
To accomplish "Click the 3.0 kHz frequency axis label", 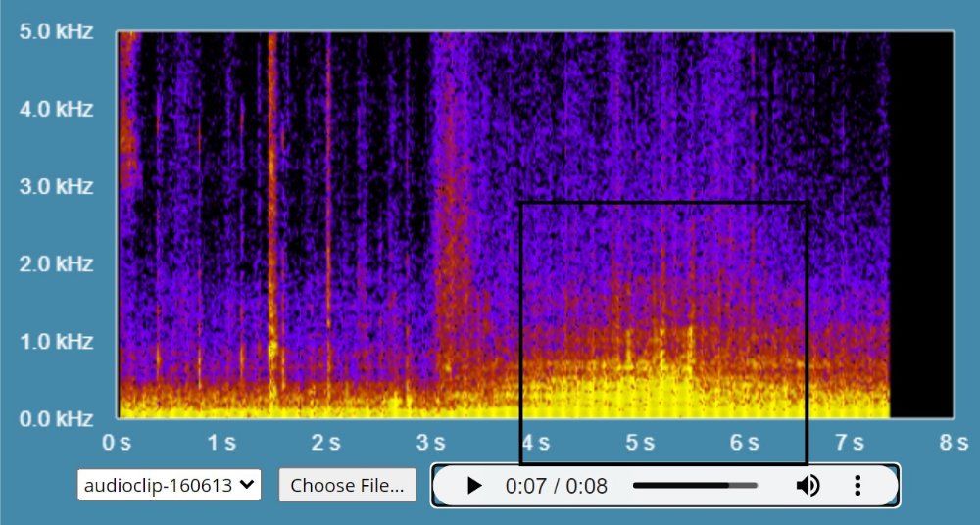I will [x=56, y=187].
